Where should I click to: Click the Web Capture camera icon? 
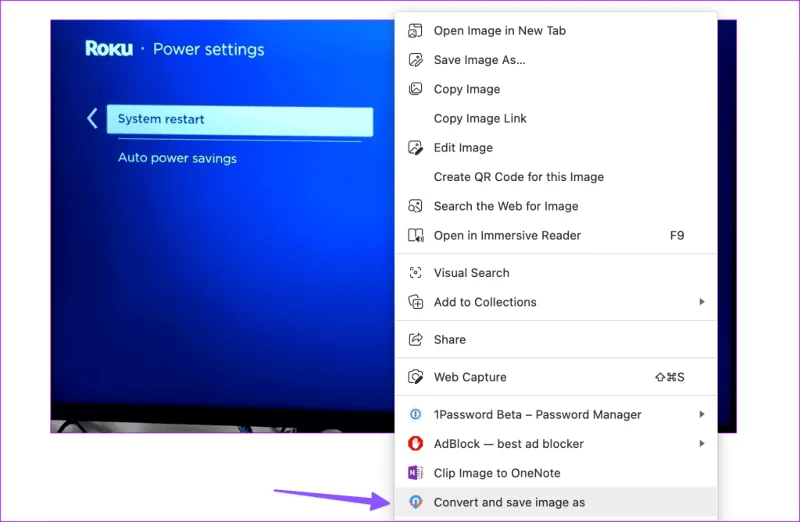[x=415, y=377]
